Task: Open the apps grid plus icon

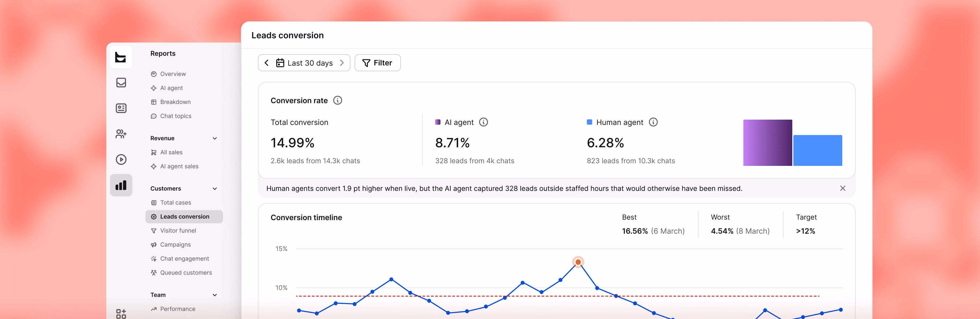Action: [x=121, y=314]
